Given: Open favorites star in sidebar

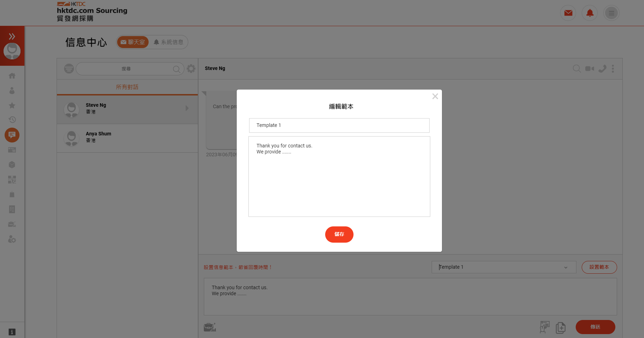Looking at the screenshot, I should pyautogui.click(x=12, y=105).
